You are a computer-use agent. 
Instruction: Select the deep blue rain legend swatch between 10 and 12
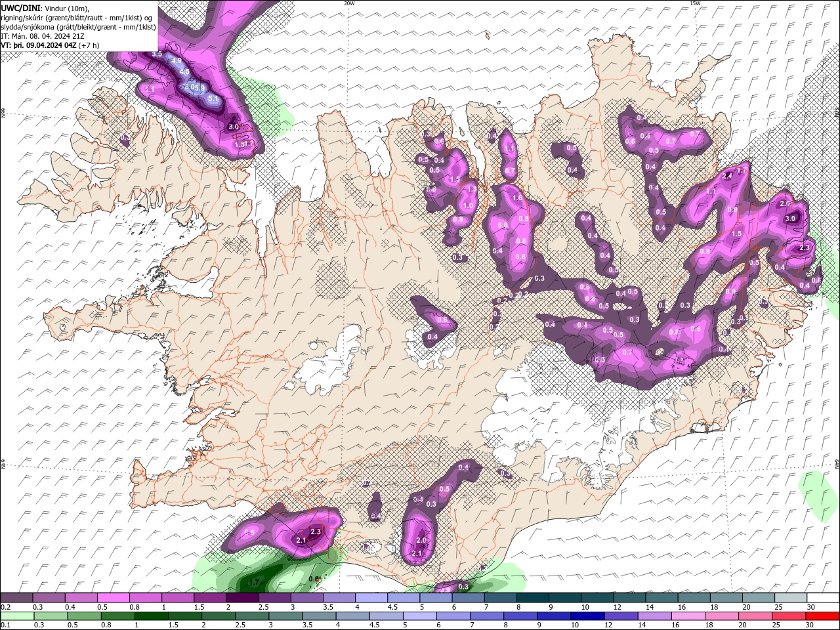tap(587, 616)
